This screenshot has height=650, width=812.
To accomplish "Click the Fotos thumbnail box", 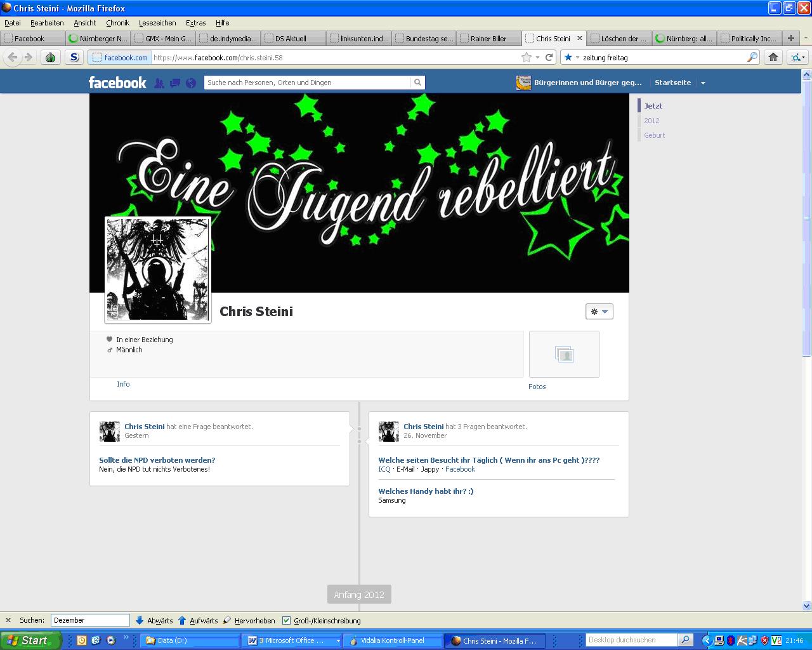I will click(564, 354).
